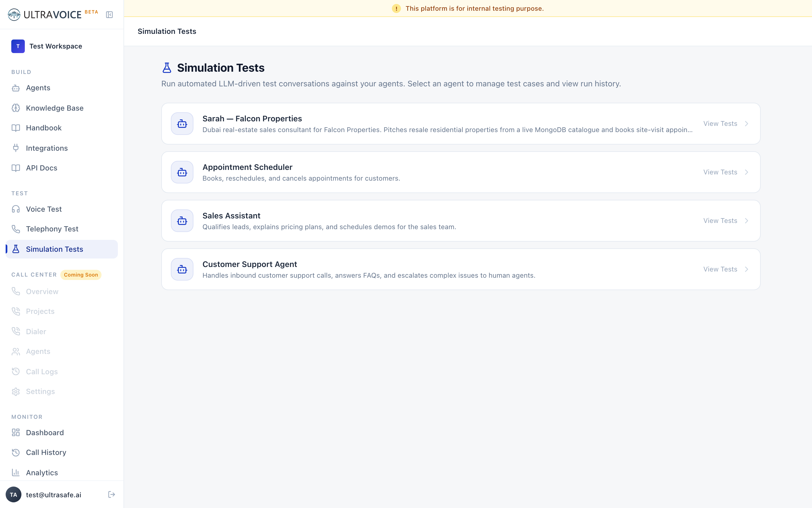Open the Sales Assistant title
This screenshot has width=812, height=508.
coord(231,216)
